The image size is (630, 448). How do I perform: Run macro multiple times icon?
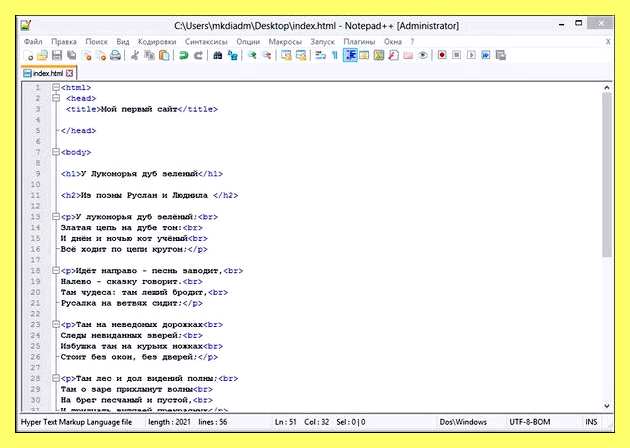coord(486,55)
